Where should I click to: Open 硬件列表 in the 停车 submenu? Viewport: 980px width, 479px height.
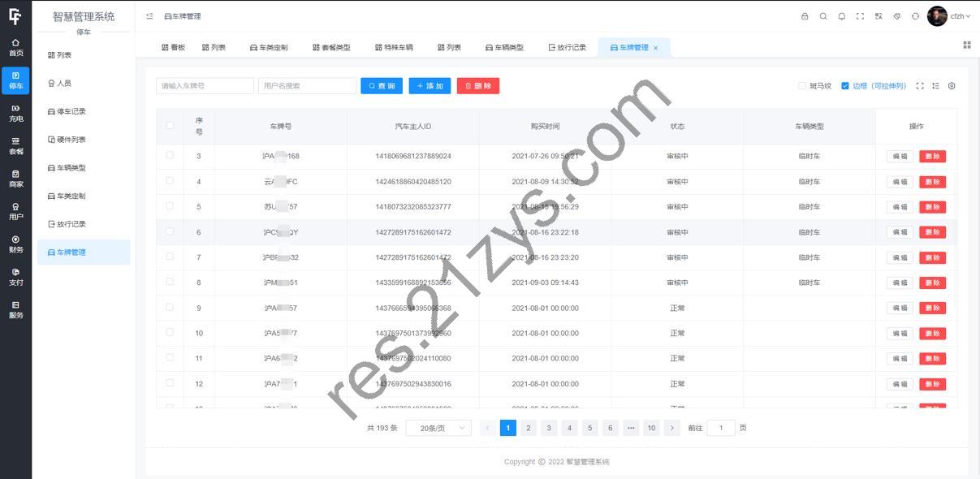click(84, 140)
